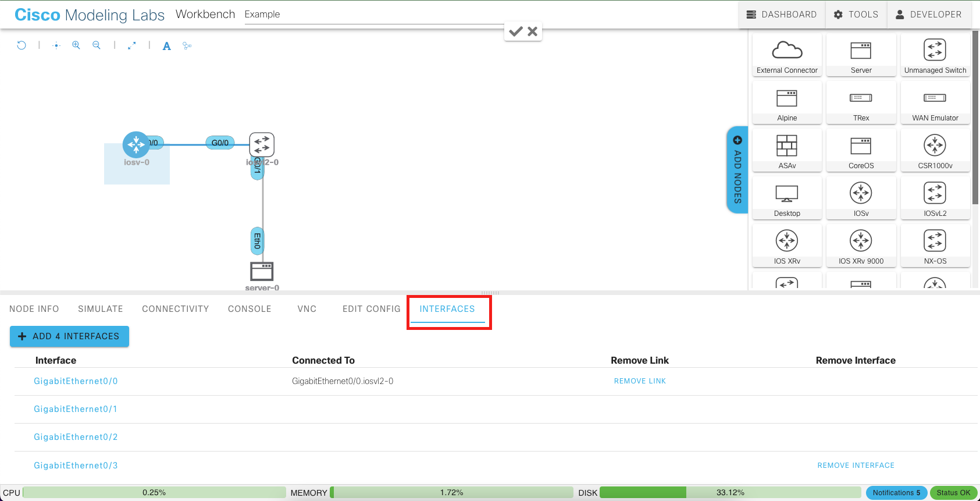
Task: Open the GigabitEthernet0/0 interface link
Action: point(76,381)
